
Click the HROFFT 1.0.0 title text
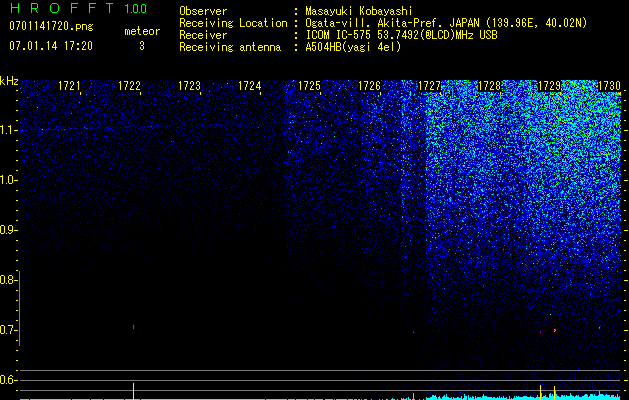[x=79, y=8]
